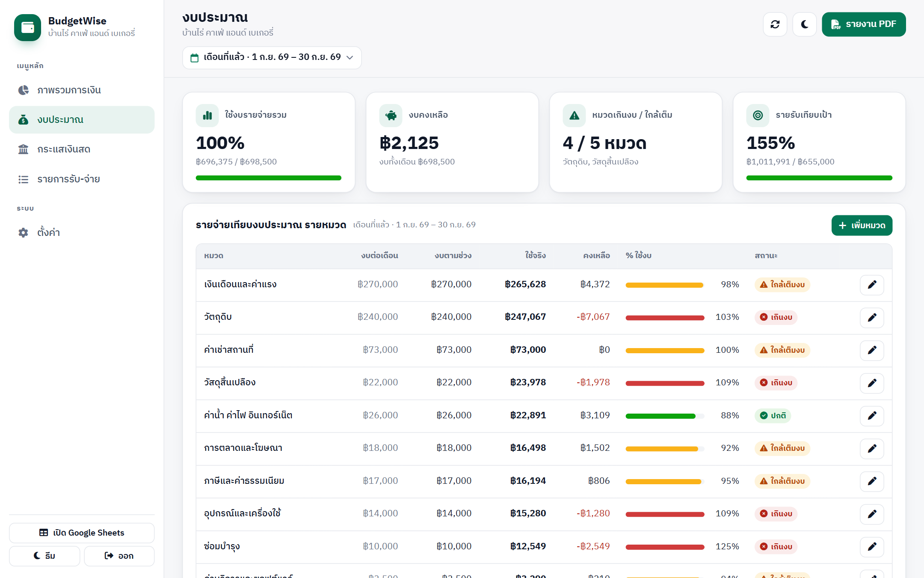Viewport: 924px width, 578px height.
Task: Open รายการรับ-จ่าย list page
Action: [82, 179]
